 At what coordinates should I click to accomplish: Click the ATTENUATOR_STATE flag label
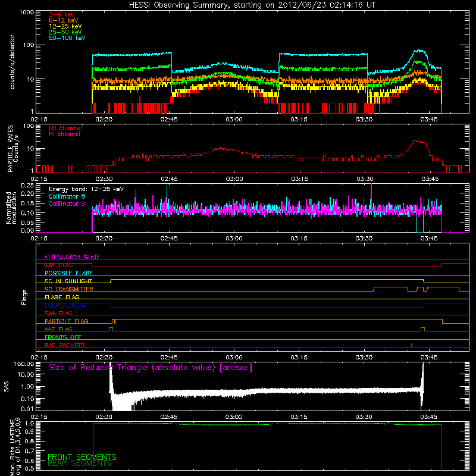point(72,257)
